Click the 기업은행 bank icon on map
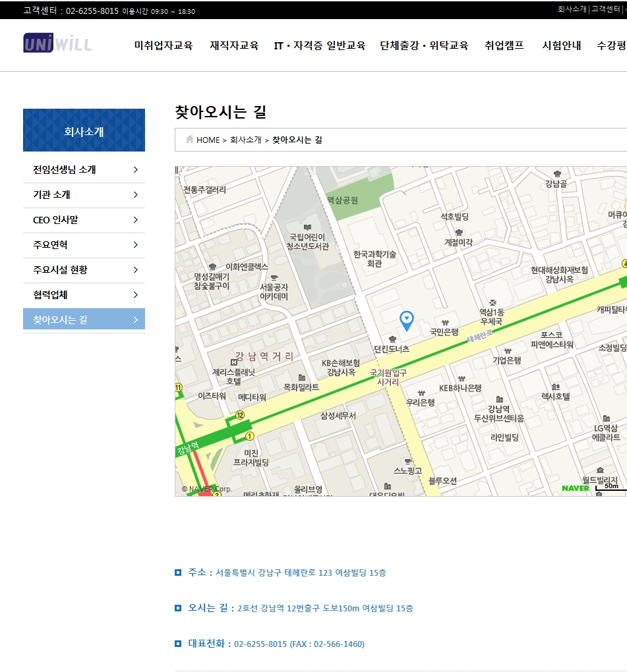The width and height of the screenshot is (627, 672). click(x=508, y=351)
